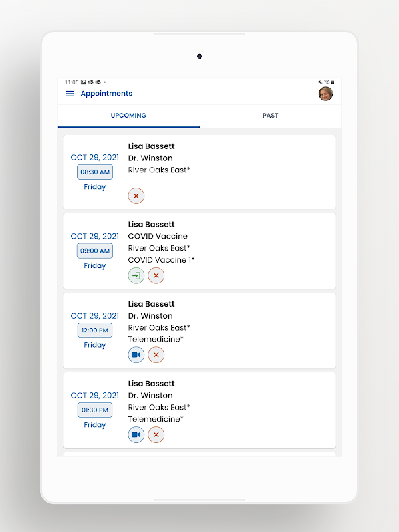Screen dimensions: 399x532
Task: Open the first Lisa Bassett appointment card
Action: [233, 172]
